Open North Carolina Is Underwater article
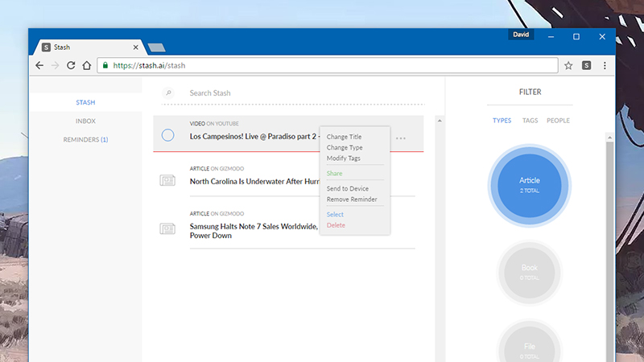Image resolution: width=644 pixels, height=362 pixels. coord(254,182)
